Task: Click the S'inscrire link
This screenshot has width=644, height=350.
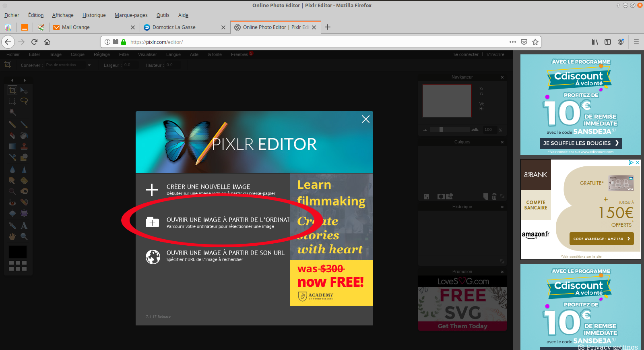Action: [495, 54]
